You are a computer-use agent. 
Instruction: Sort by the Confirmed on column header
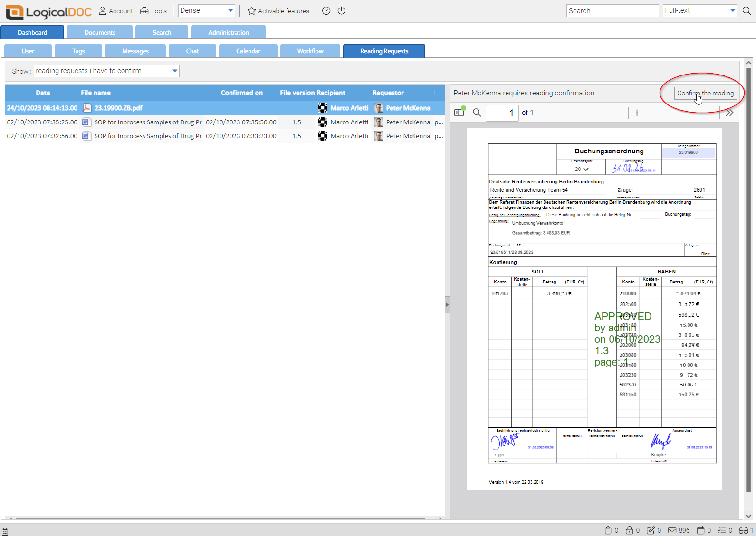tap(241, 93)
